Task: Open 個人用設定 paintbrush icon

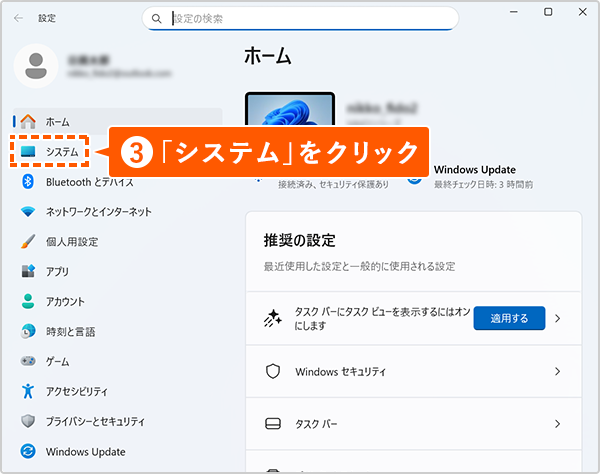Action: click(28, 242)
